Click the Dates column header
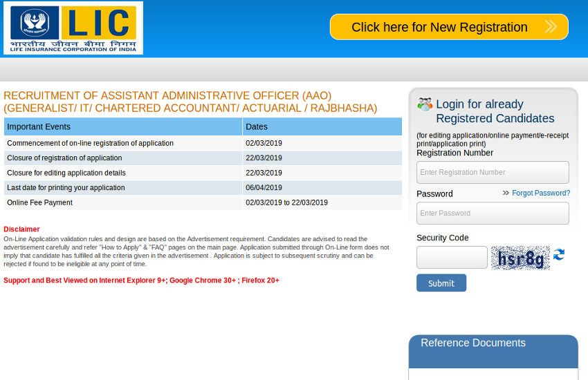 point(322,126)
